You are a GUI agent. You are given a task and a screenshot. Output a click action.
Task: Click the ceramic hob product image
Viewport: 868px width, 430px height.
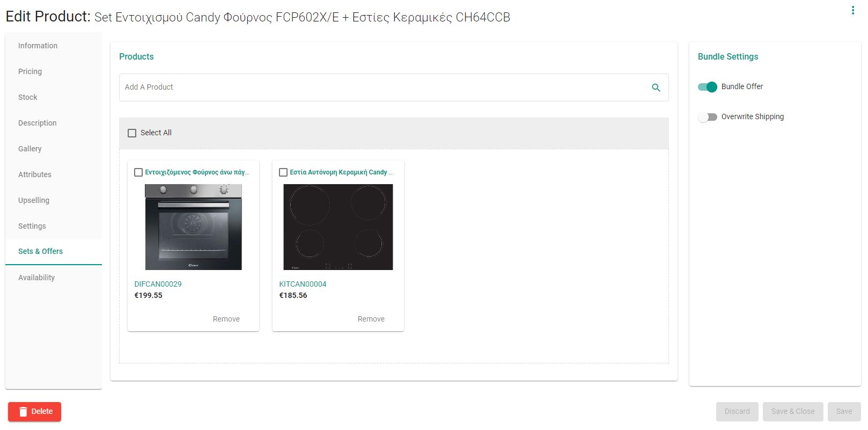(x=338, y=227)
